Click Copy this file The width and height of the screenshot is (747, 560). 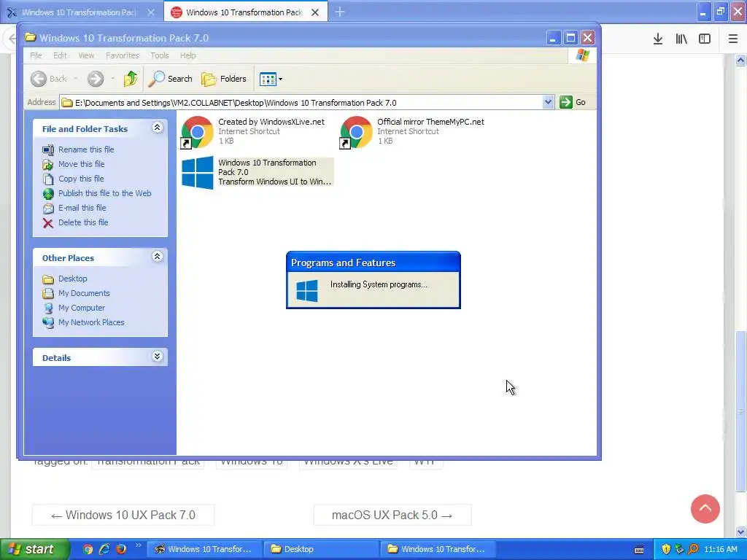[x=81, y=179]
